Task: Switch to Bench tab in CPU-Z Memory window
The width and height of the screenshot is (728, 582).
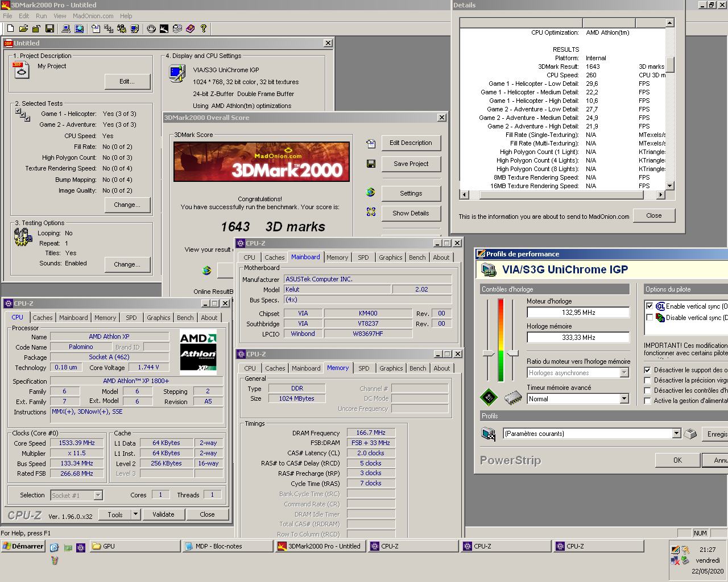Action: [418, 368]
